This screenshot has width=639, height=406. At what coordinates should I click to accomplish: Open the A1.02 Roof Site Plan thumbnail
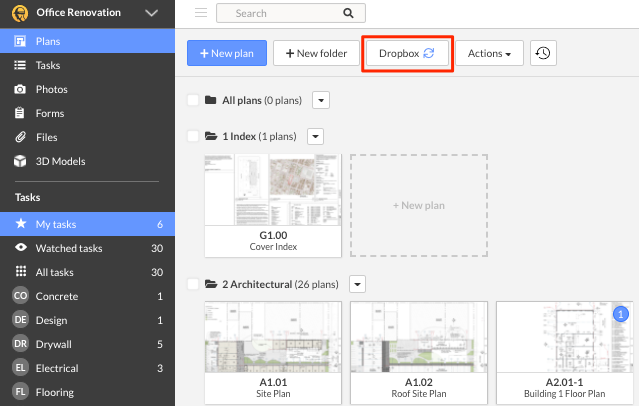(x=419, y=353)
